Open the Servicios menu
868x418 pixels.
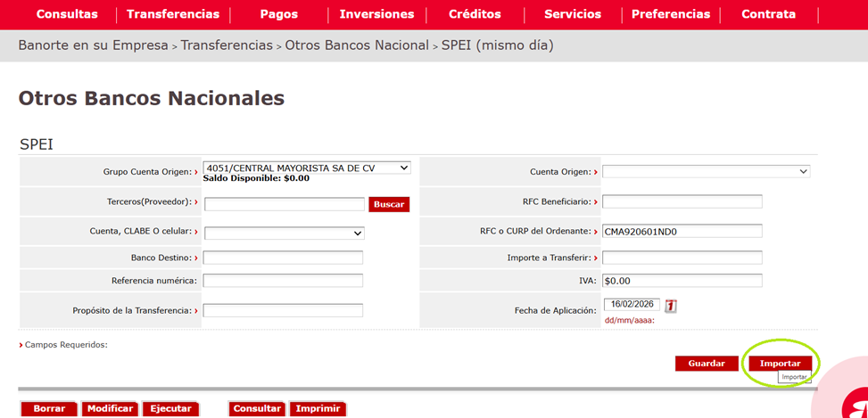coord(573,14)
